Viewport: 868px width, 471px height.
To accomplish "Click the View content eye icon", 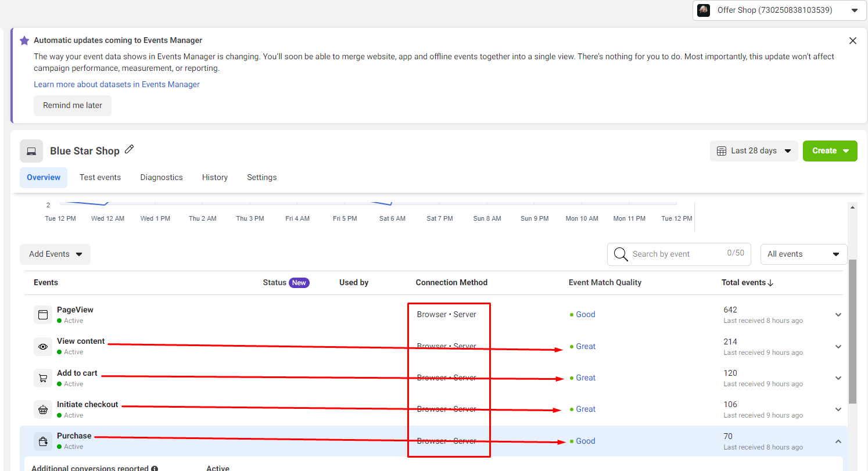I will [43, 347].
